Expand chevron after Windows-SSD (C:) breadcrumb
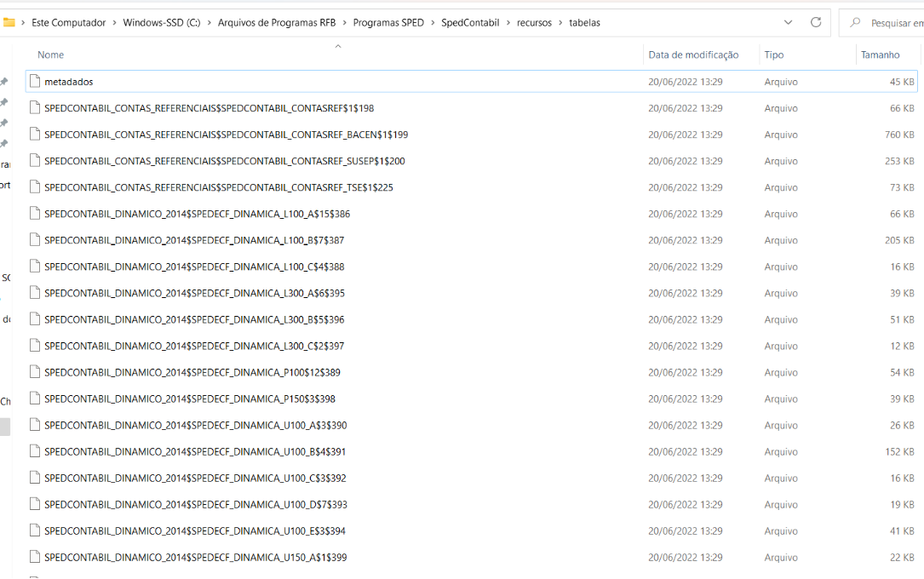Viewport: 924px width, 579px height. pos(209,23)
